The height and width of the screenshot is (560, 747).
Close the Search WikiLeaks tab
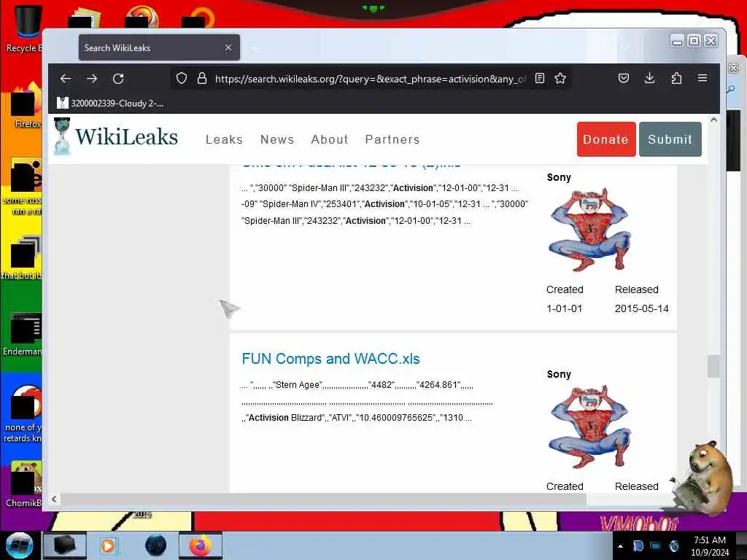(228, 47)
